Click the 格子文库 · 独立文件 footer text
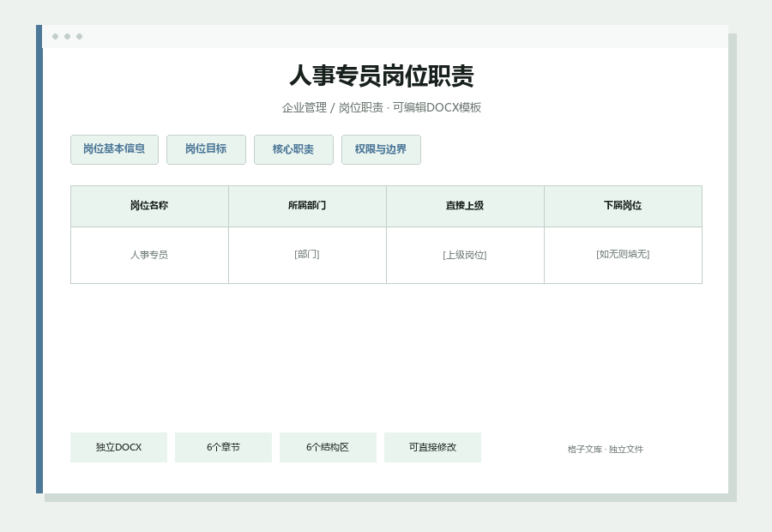Screen dimensions: 772x532 (605, 450)
